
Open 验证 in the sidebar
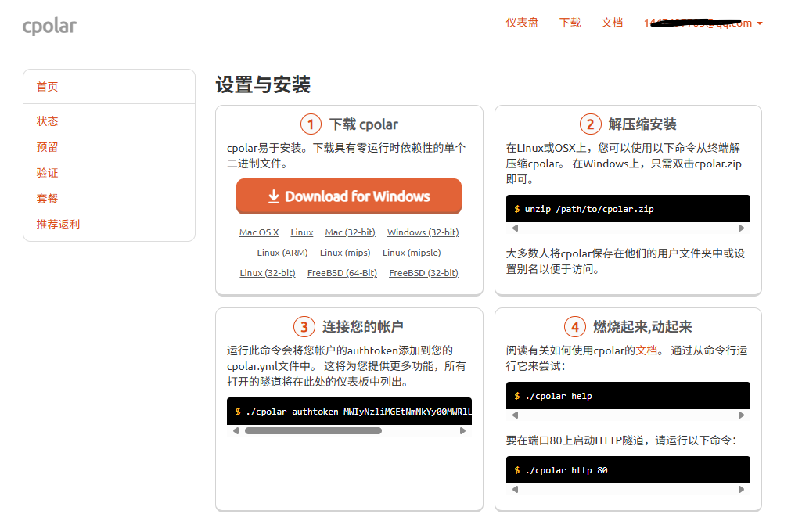[47, 173]
